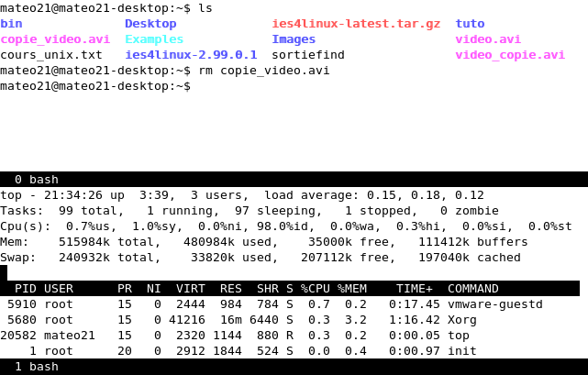Select the vmware-guestd process row
Image resolution: width=588 pixels, height=375 pixels.
(x=275, y=304)
